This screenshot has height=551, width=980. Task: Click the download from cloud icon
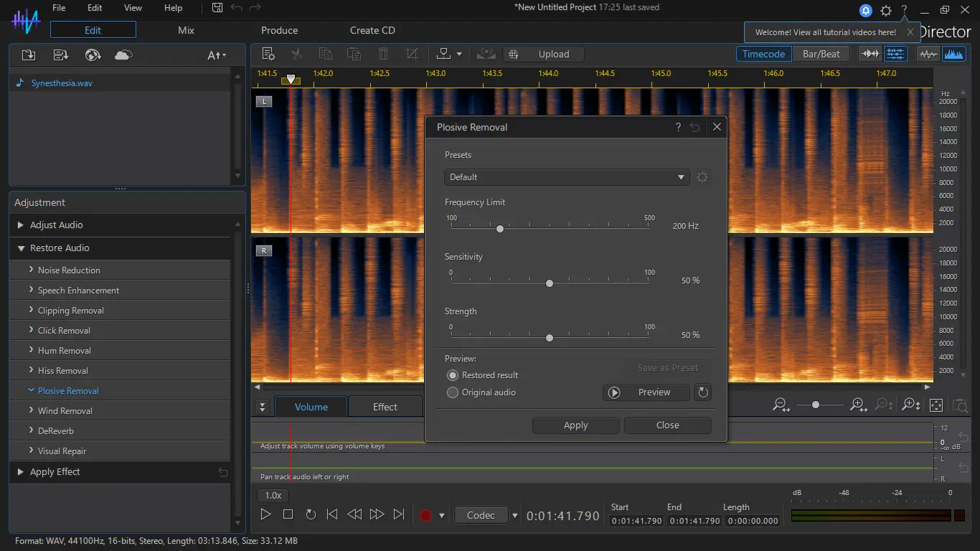click(123, 55)
